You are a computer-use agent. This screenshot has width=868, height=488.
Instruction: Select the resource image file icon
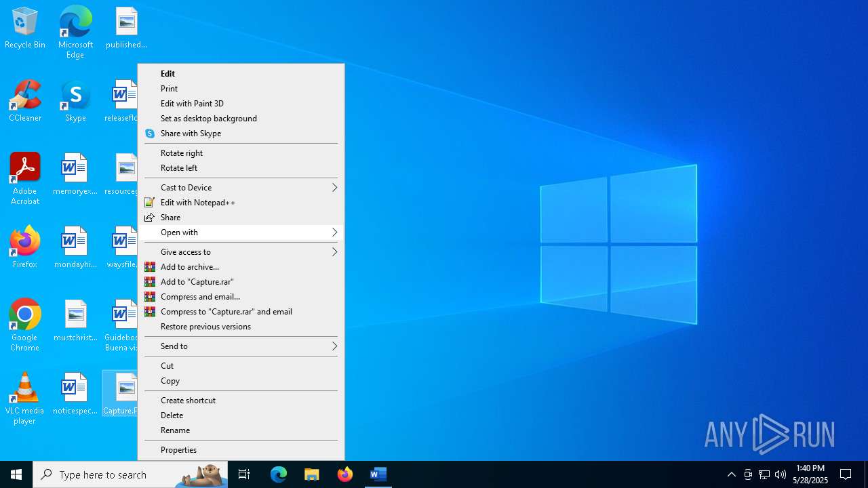point(121,175)
